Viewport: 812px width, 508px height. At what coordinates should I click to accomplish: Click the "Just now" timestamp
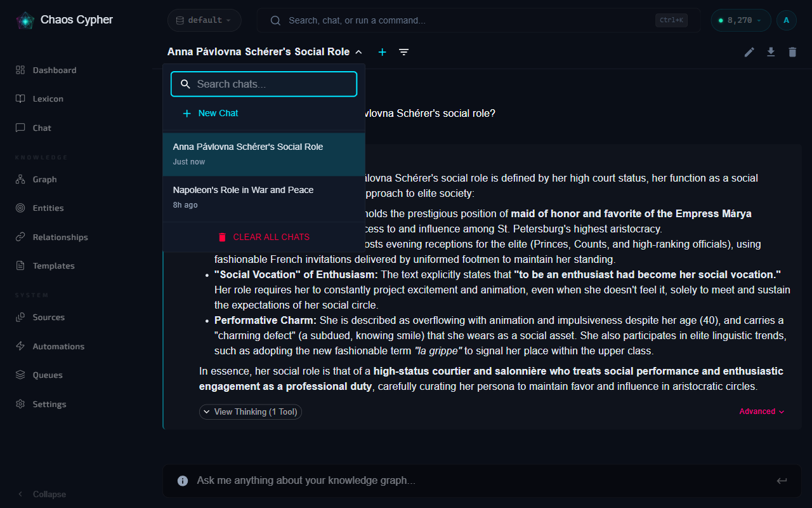coord(189,162)
